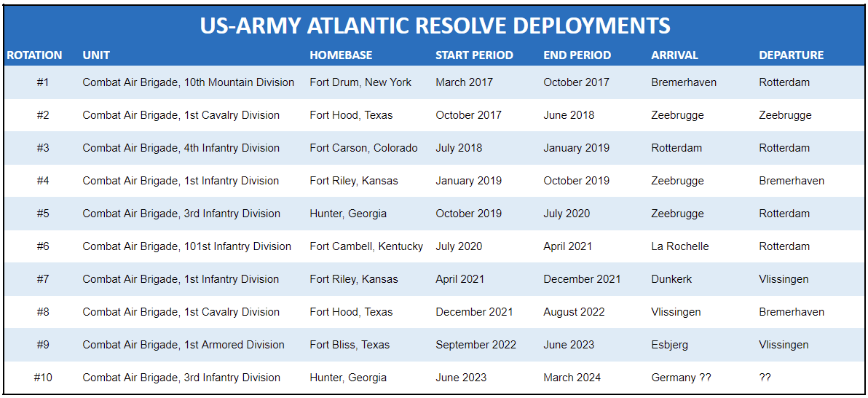Click rotation cell '#3'
The width and height of the screenshot is (868, 398).
click(x=43, y=148)
